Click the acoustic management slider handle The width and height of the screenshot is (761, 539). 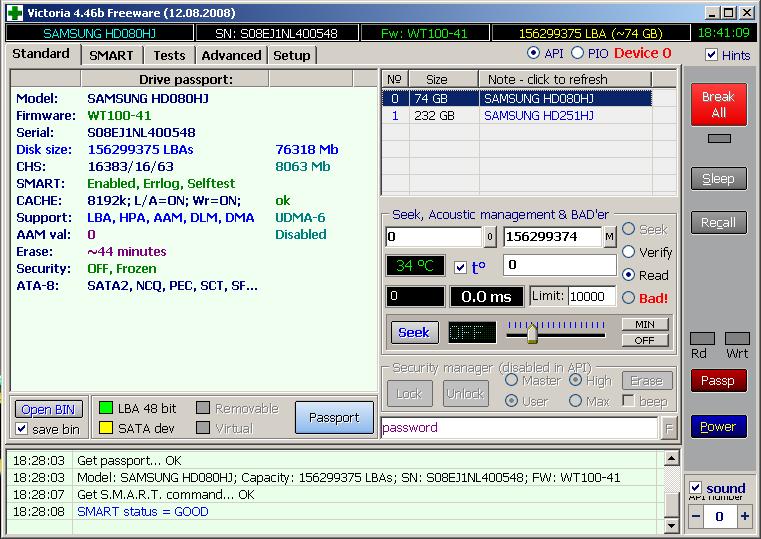click(x=533, y=332)
